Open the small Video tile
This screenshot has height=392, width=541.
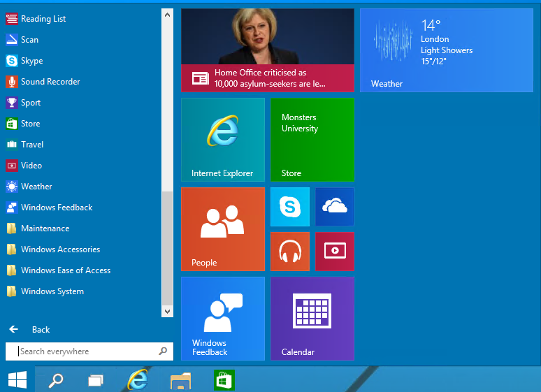(335, 252)
